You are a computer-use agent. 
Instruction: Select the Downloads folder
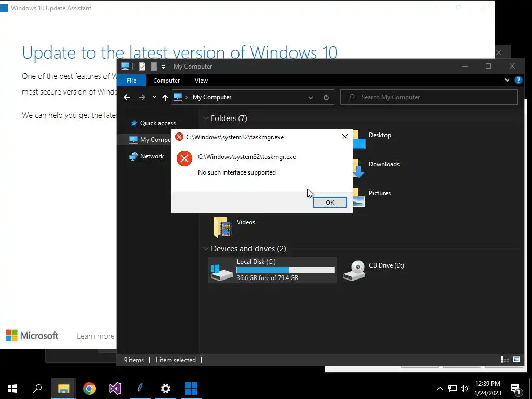click(x=384, y=164)
